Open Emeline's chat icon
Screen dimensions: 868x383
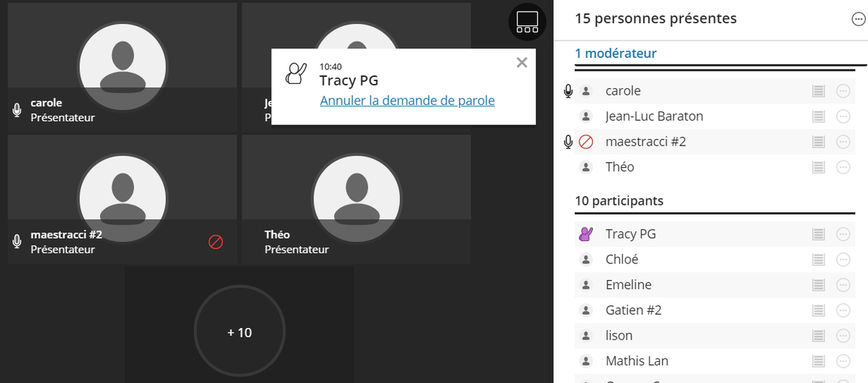818,285
